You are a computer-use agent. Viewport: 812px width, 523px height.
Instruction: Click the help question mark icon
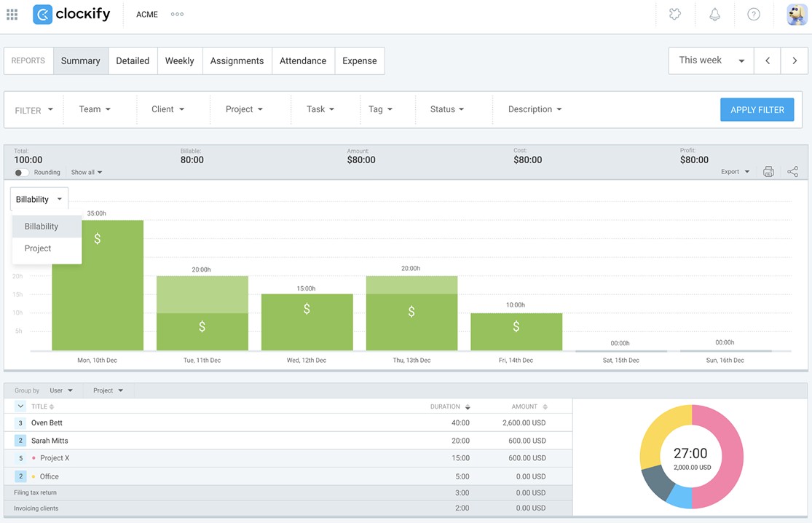pos(754,15)
